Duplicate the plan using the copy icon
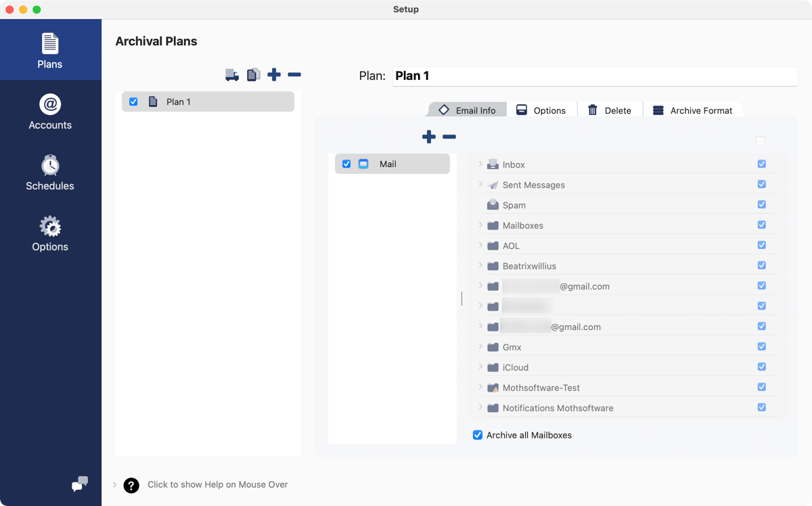 (253, 74)
